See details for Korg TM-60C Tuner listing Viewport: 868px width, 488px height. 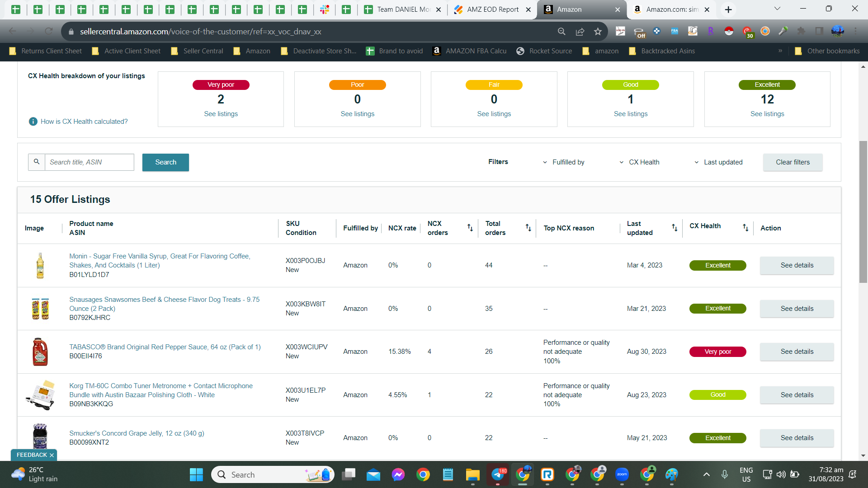point(797,395)
